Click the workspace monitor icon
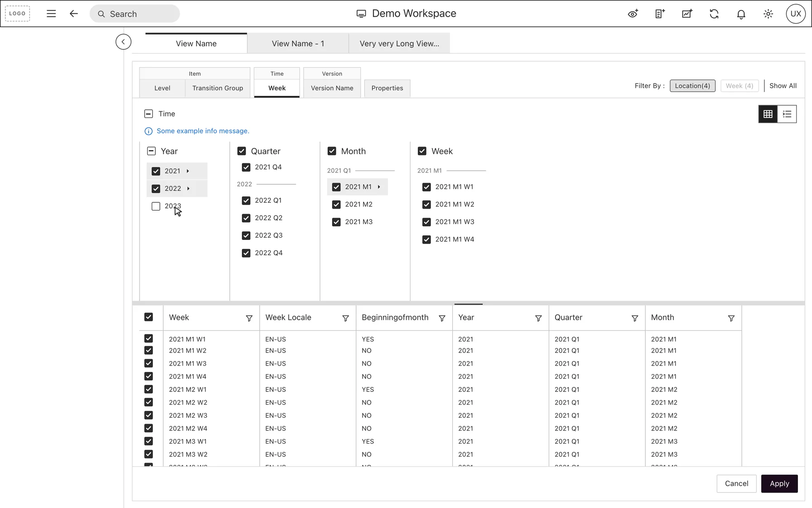This screenshot has height=508, width=812. 361,14
